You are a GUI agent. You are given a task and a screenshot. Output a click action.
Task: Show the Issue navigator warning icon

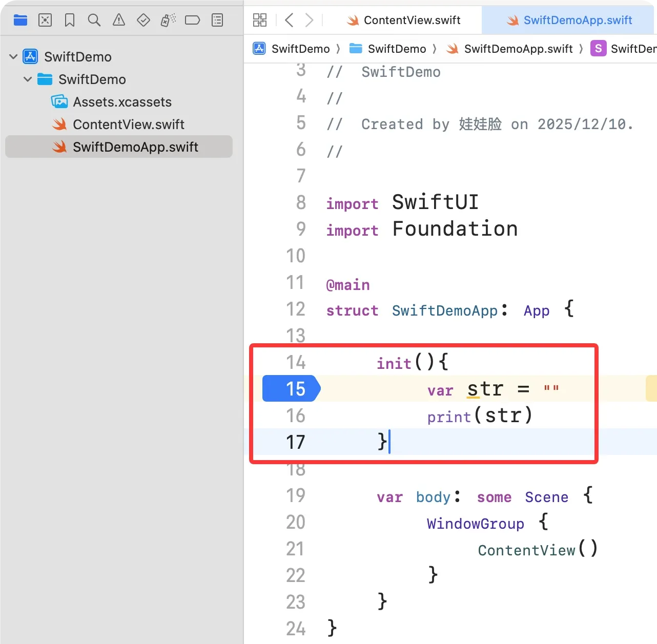119,20
